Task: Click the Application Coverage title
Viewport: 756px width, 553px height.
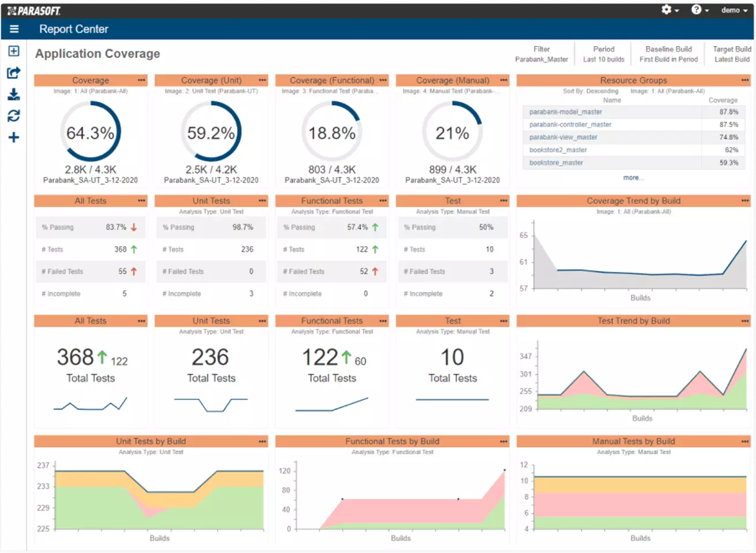Action: pyautogui.click(x=98, y=54)
